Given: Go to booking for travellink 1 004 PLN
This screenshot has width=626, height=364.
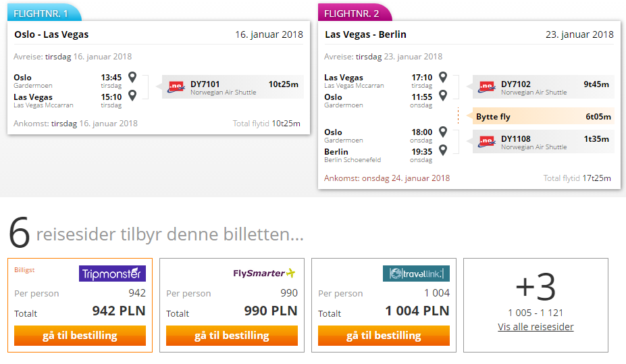Looking at the screenshot, I should [x=384, y=335].
